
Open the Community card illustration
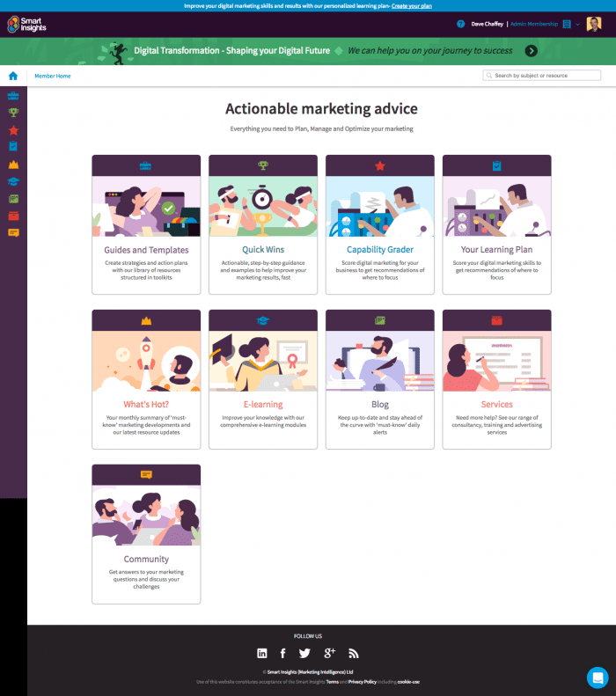tap(146, 516)
